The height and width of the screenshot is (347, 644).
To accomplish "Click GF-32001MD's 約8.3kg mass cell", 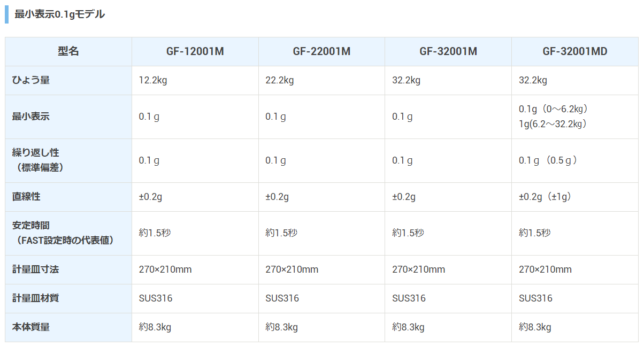I will [x=575, y=327].
